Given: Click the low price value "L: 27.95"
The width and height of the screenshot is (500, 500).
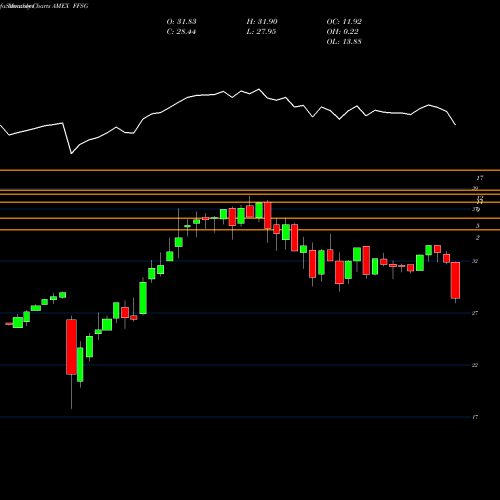Looking at the screenshot, I should [261, 32].
